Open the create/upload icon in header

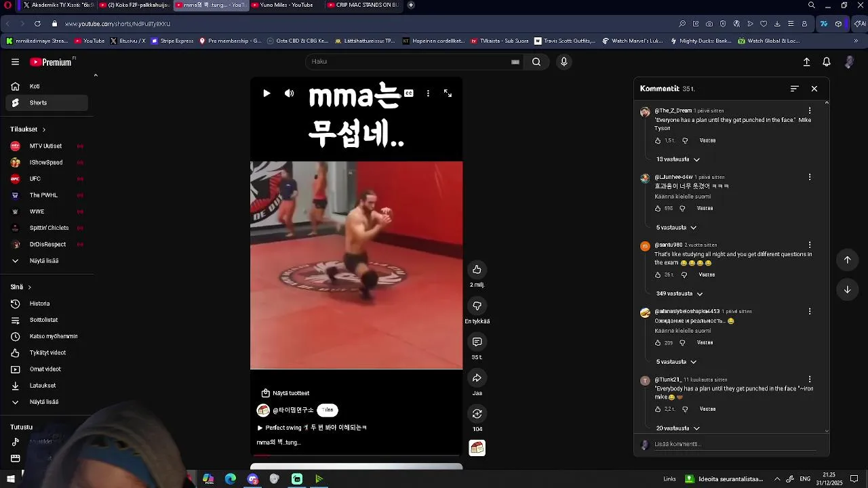tap(806, 62)
